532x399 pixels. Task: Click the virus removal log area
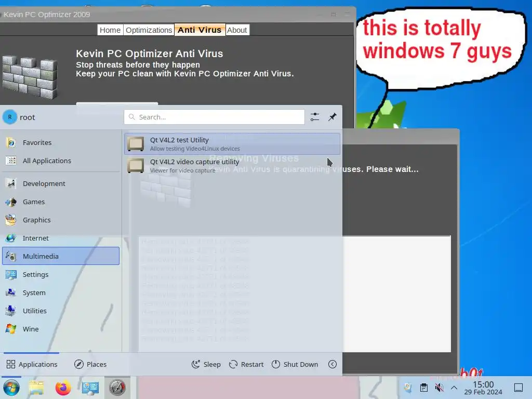tap(295, 294)
